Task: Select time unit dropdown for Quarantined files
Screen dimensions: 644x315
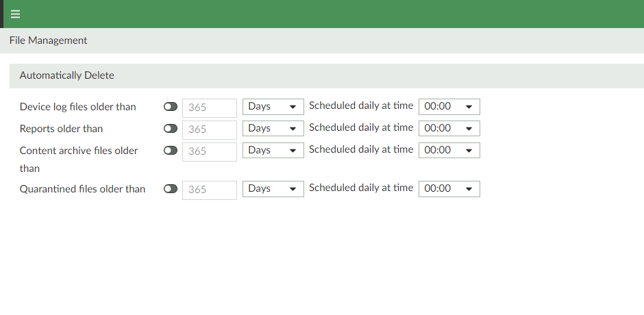Action: click(x=273, y=189)
